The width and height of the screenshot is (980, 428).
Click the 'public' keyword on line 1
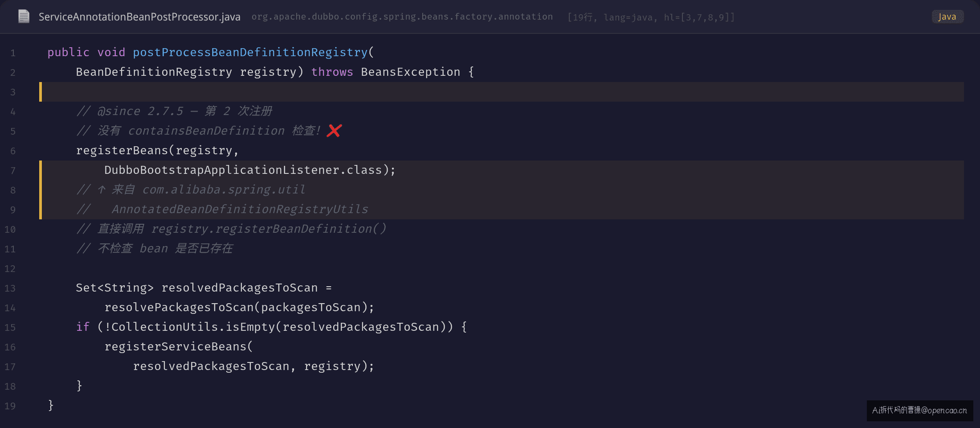tap(69, 52)
